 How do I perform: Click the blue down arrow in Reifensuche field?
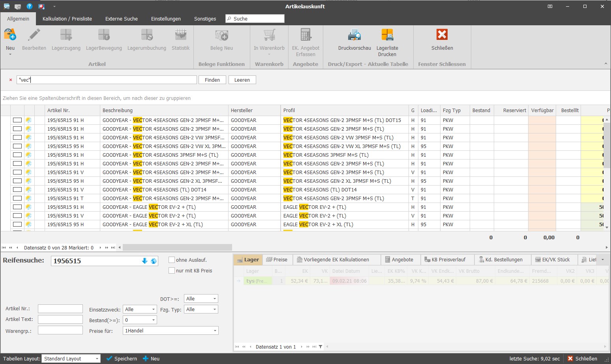[144, 261]
